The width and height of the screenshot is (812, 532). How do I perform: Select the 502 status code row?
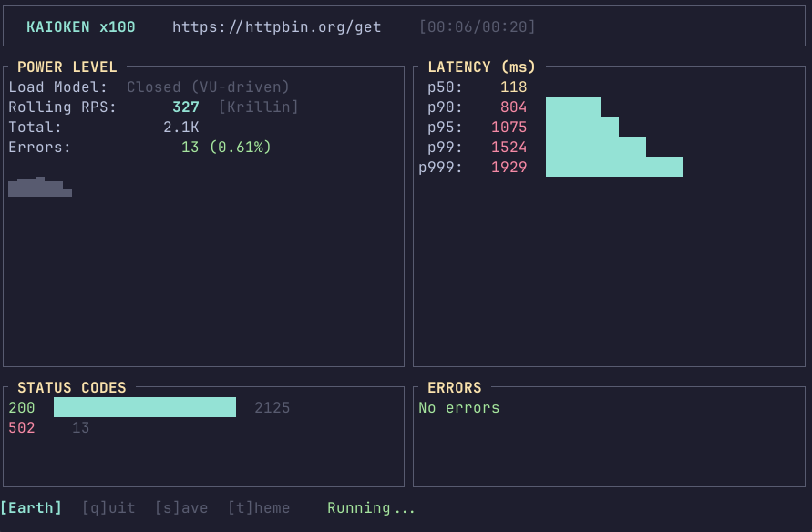tap(49, 427)
